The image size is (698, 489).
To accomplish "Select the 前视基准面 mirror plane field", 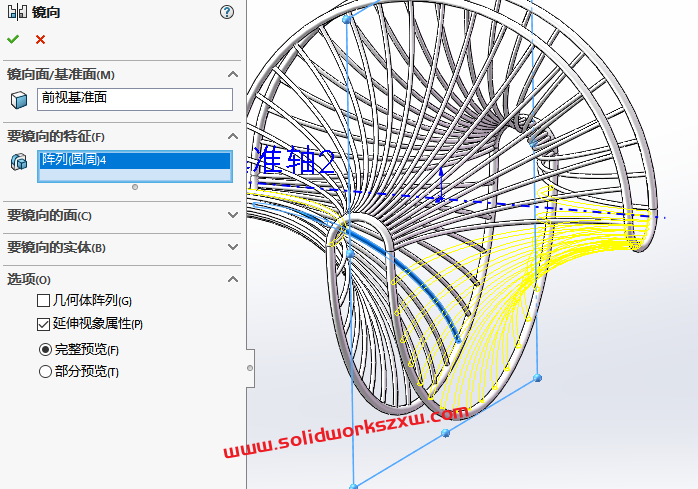I will [x=135, y=99].
